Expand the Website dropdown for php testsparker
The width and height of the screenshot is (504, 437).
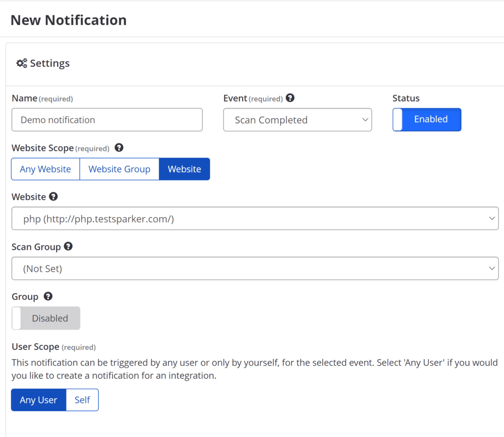[x=255, y=218]
